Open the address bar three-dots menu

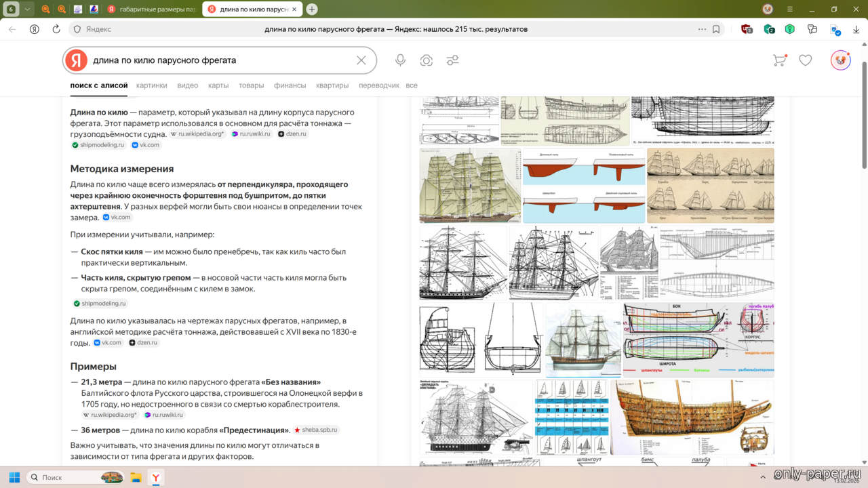click(x=702, y=29)
